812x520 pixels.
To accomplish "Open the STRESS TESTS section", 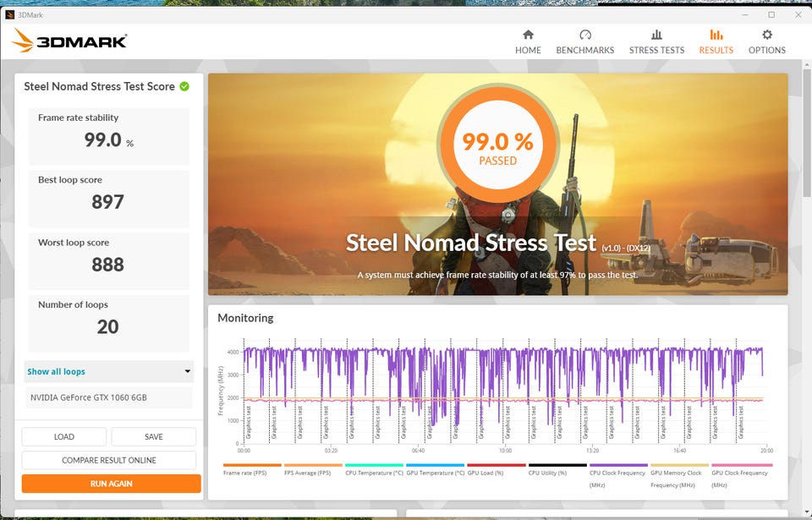I will [x=656, y=42].
